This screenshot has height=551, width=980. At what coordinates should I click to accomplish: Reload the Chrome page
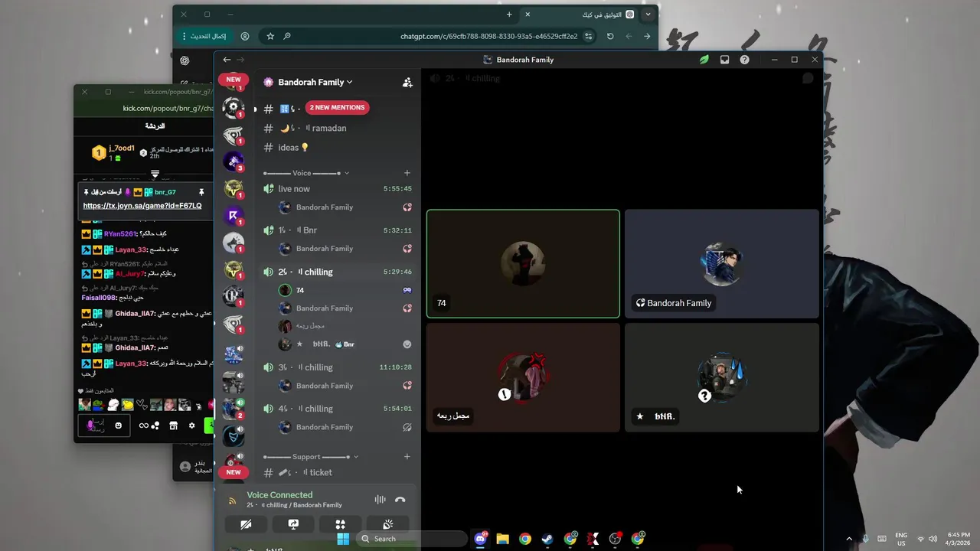610,36
